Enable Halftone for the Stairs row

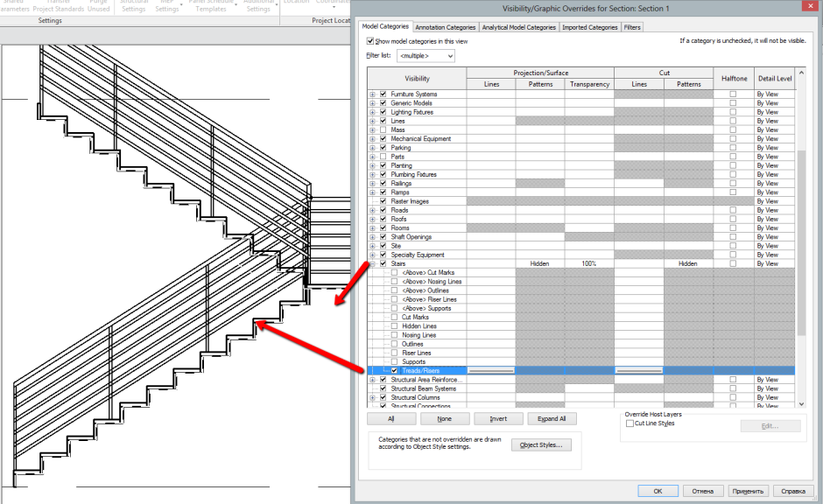[x=733, y=263]
